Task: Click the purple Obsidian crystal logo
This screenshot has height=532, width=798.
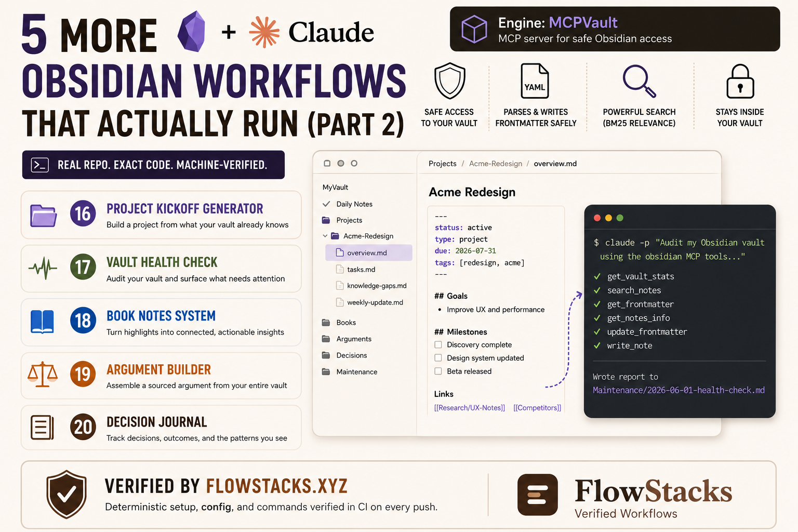Action: coord(191,32)
